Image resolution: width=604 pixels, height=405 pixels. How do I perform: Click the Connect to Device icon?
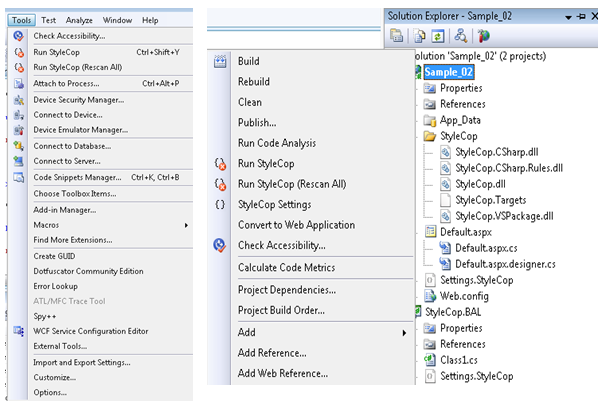point(18,115)
